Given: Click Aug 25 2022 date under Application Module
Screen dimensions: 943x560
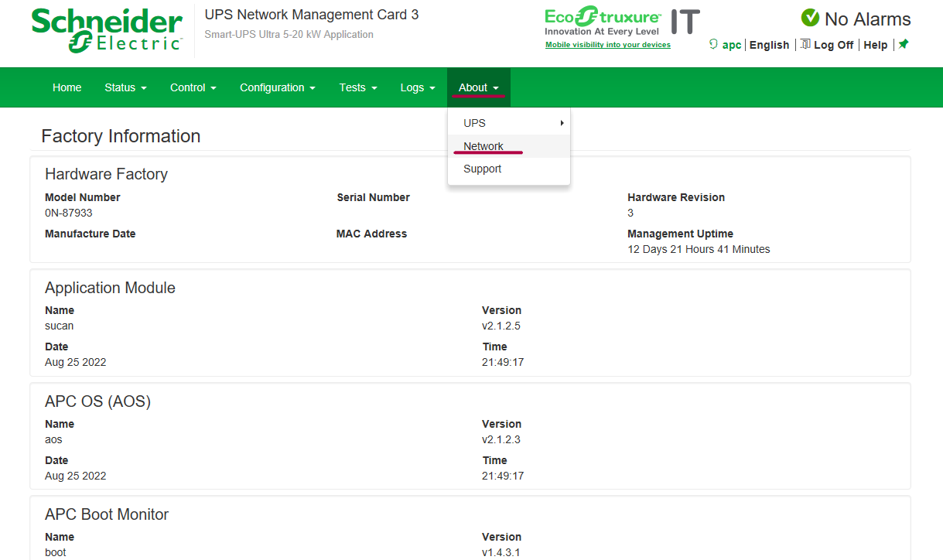Looking at the screenshot, I should (76, 362).
